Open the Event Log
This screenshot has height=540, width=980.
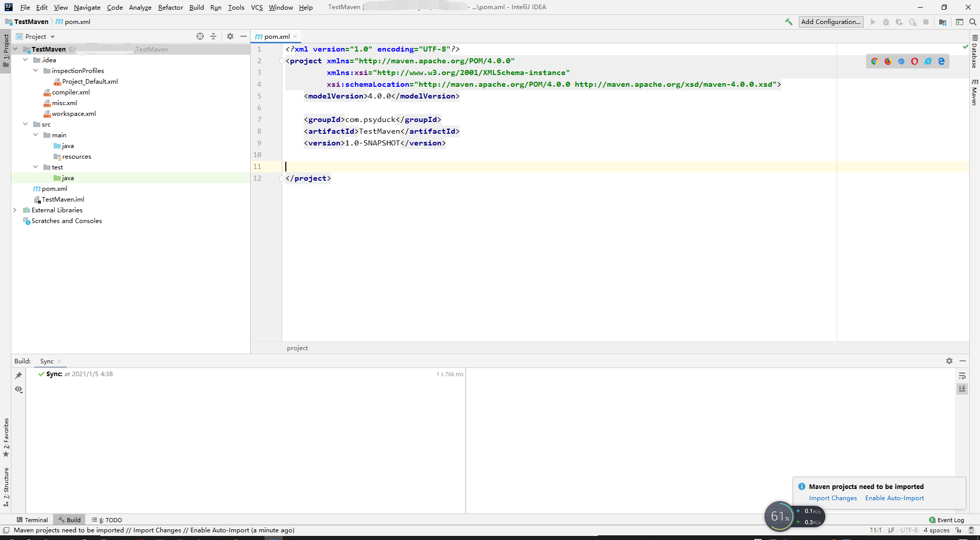946,520
